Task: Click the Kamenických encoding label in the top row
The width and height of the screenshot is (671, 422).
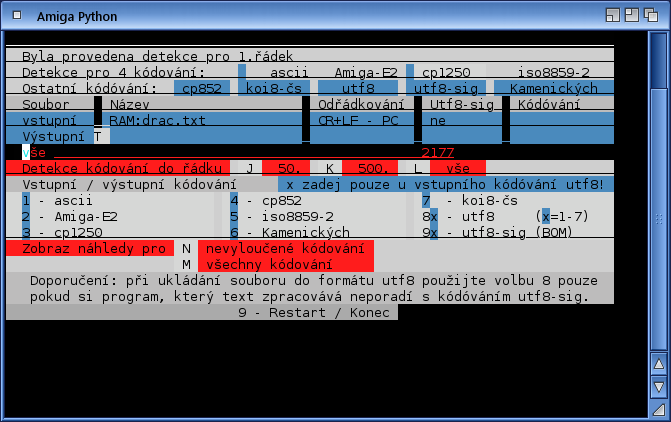Action: click(x=552, y=88)
